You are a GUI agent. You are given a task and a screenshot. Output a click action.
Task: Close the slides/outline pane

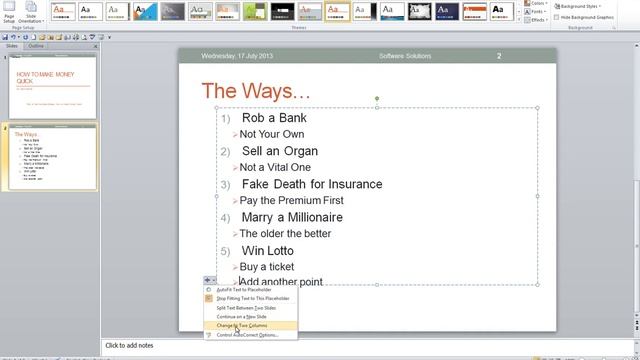pyautogui.click(x=96, y=47)
